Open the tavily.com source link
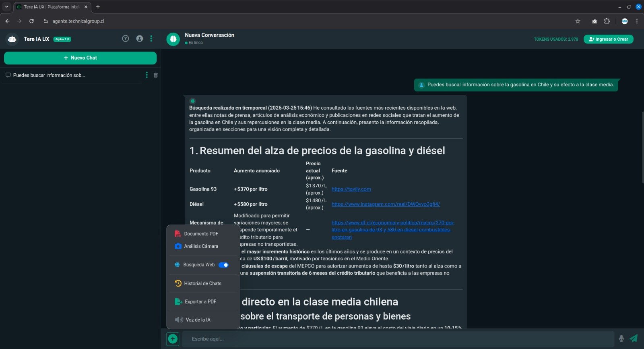The image size is (644, 349). pyautogui.click(x=351, y=189)
